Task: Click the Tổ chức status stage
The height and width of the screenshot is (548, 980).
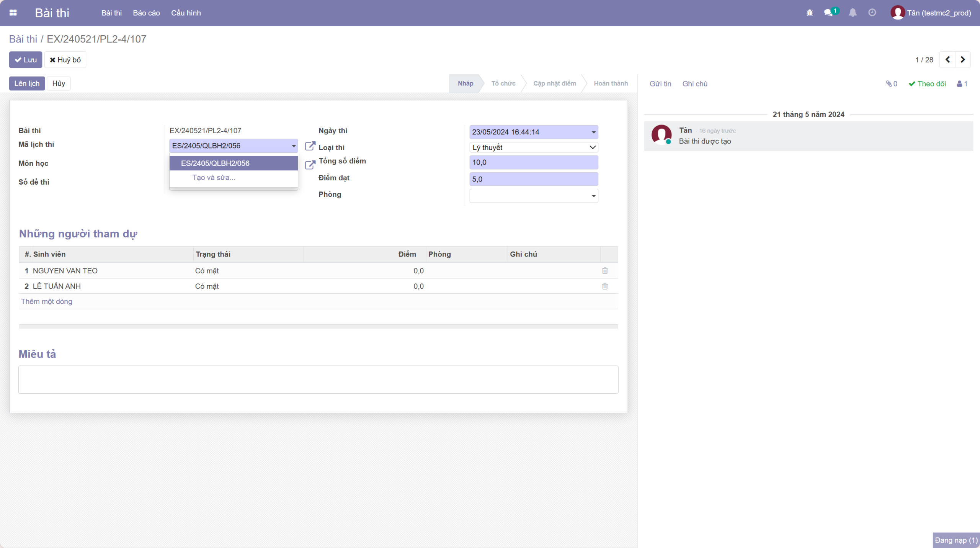Action: 503,83
